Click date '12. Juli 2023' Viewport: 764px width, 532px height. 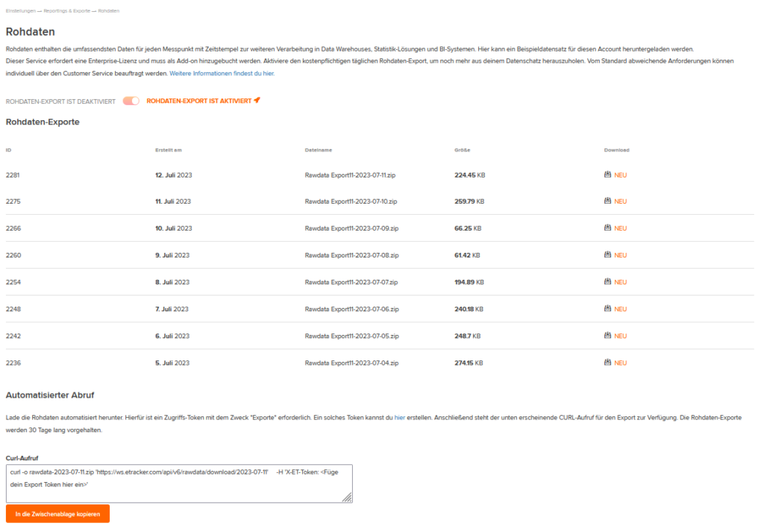(173, 175)
